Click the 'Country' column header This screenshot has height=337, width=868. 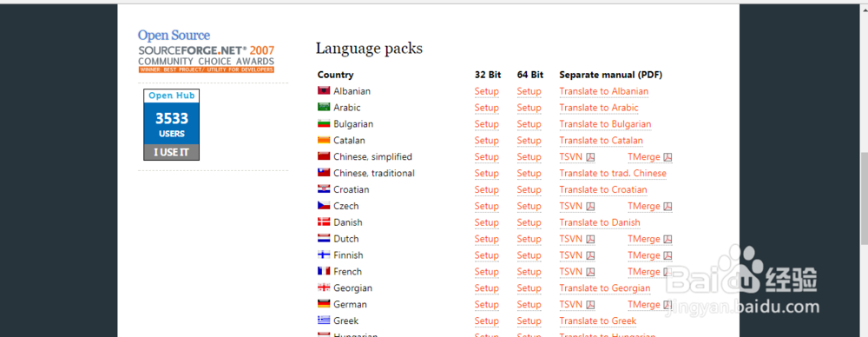tap(335, 75)
